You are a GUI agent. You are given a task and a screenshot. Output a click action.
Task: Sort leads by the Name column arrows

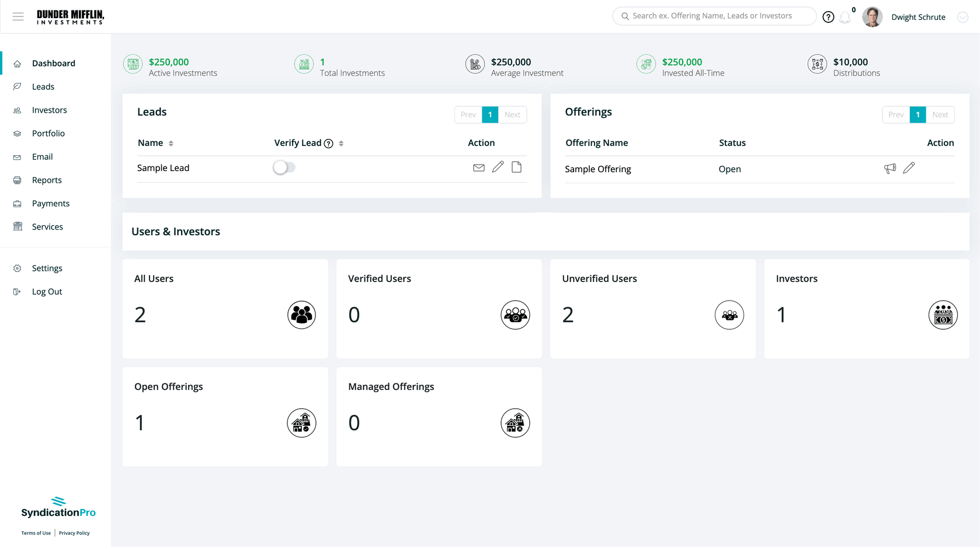(x=171, y=144)
